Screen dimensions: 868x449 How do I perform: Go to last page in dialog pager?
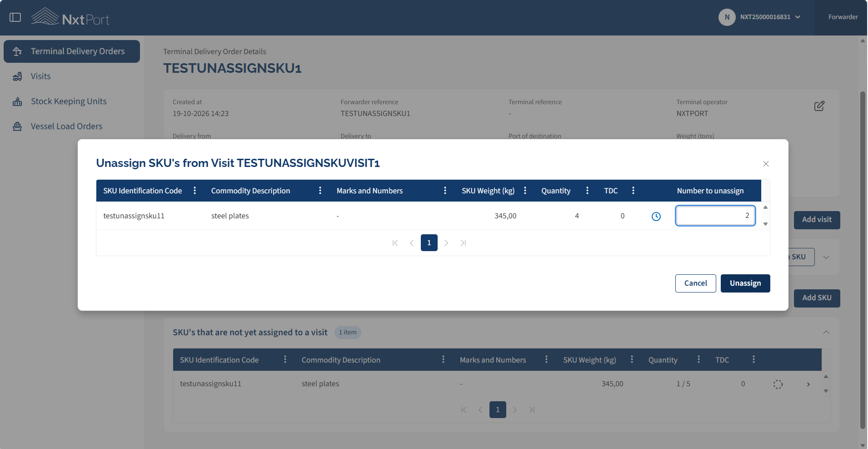tap(463, 243)
